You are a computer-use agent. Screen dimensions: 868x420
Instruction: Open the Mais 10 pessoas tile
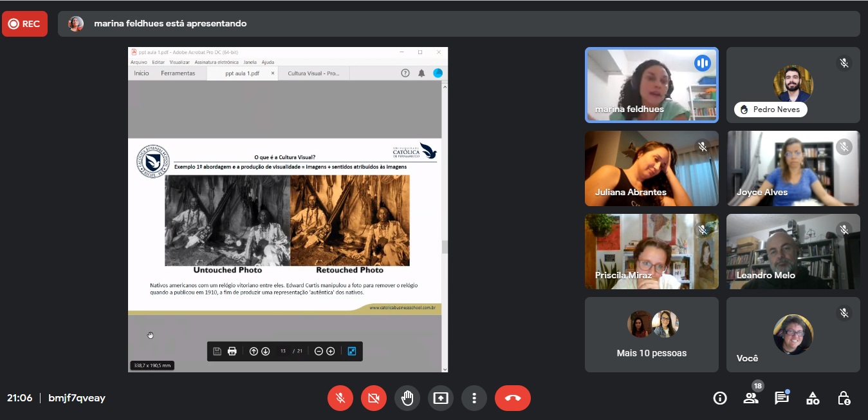[652, 334]
